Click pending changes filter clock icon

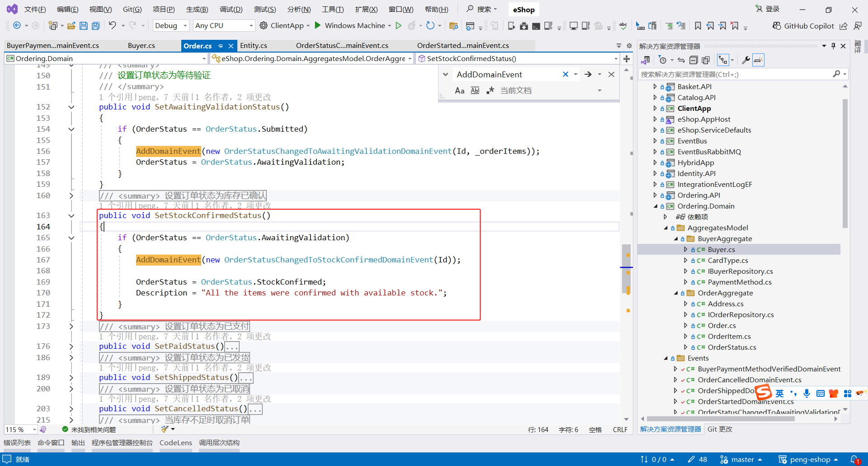[663, 60]
